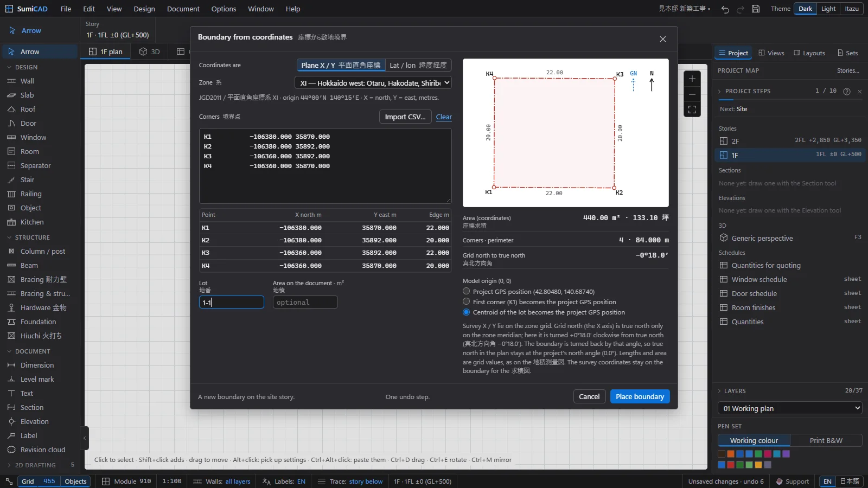Select First corner (K1) radio option
Image resolution: width=868 pixels, height=488 pixels.
point(467,301)
